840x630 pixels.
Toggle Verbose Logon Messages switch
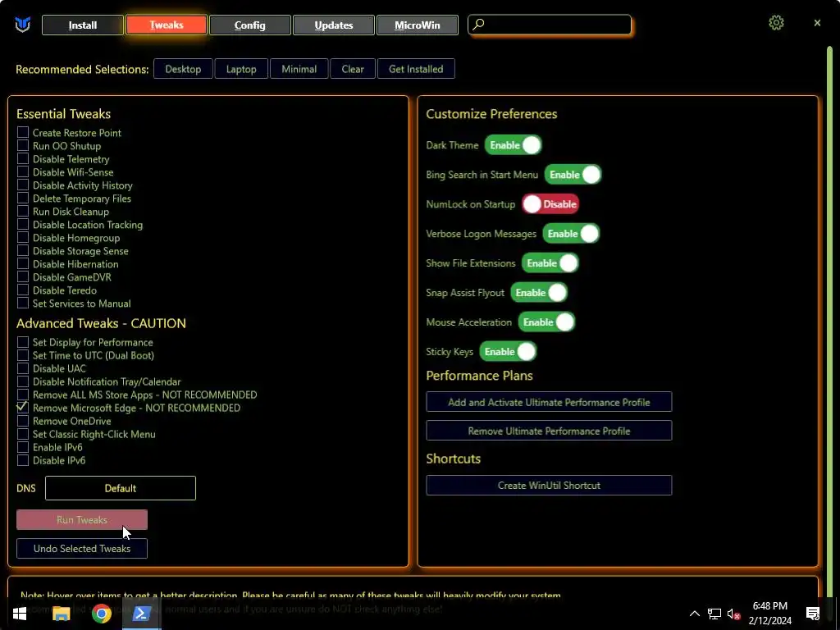pos(571,234)
